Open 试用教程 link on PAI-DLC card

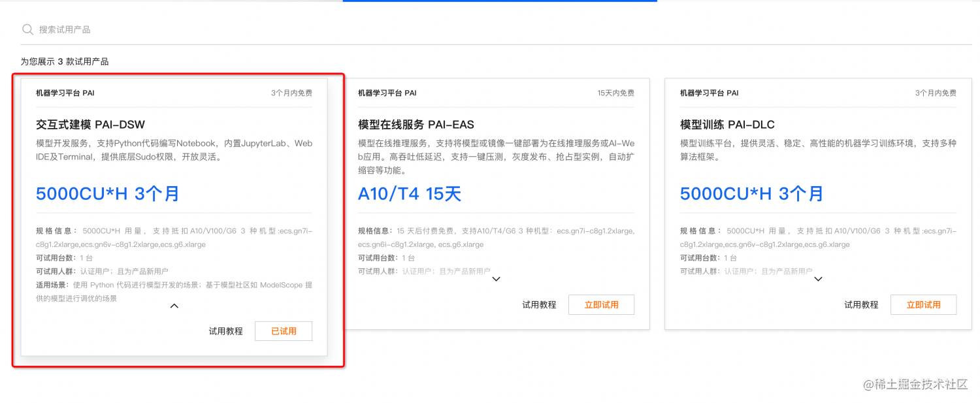[861, 304]
